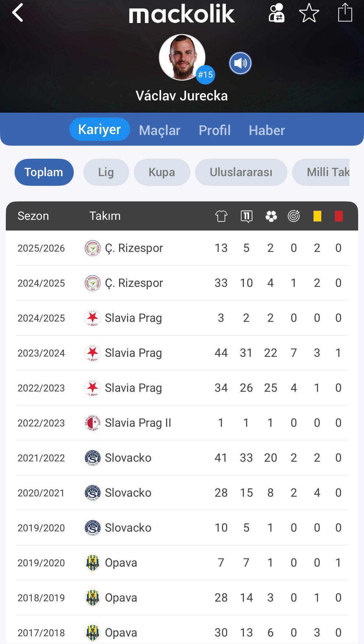Tap the starting eleven column icon

pos(247,216)
